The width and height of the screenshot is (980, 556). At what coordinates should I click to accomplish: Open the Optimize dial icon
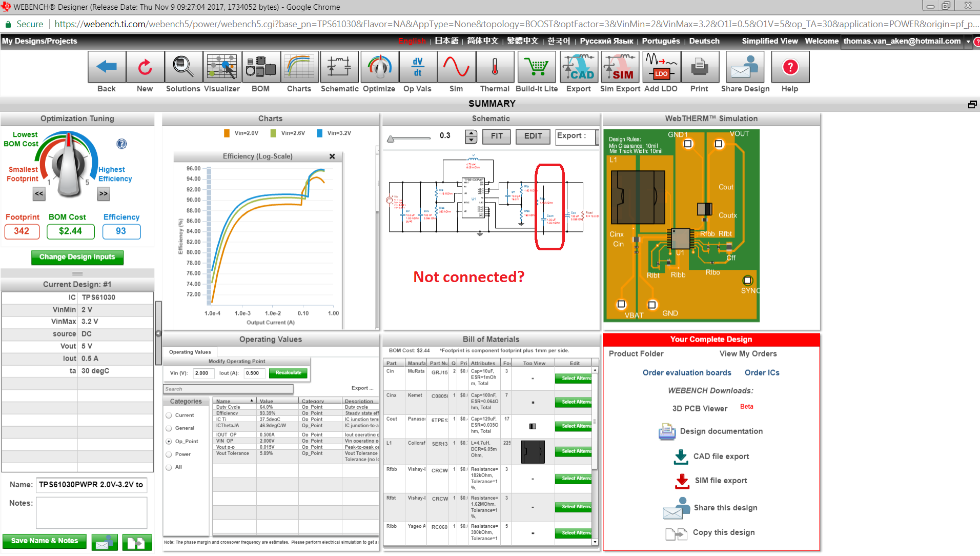tap(379, 67)
